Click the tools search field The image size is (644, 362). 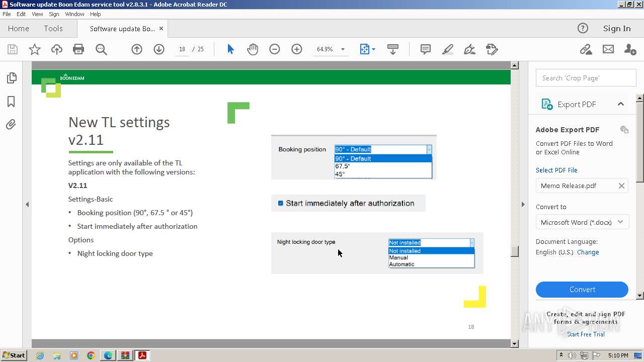(586, 78)
